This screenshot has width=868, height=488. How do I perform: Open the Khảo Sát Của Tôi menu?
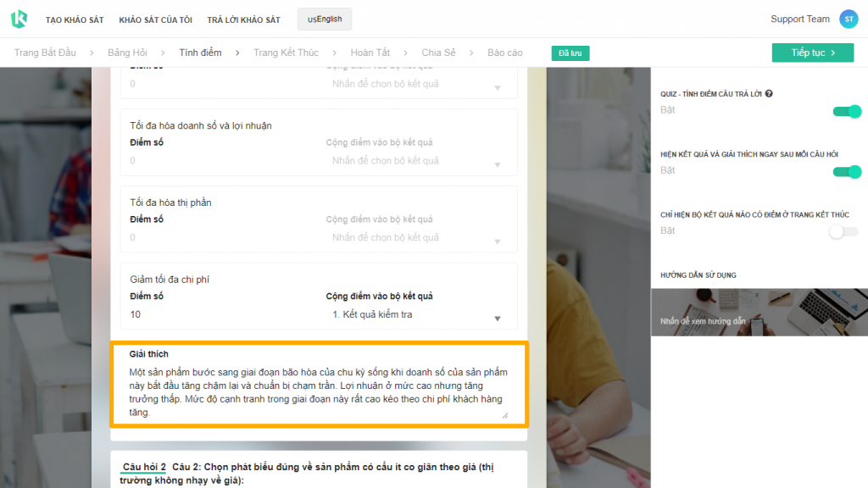156,20
